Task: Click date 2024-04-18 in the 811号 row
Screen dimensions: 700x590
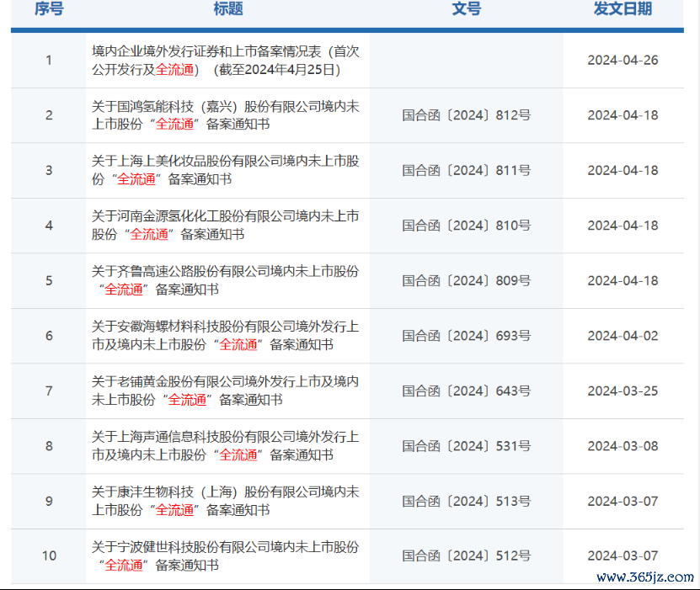Action: [x=623, y=170]
